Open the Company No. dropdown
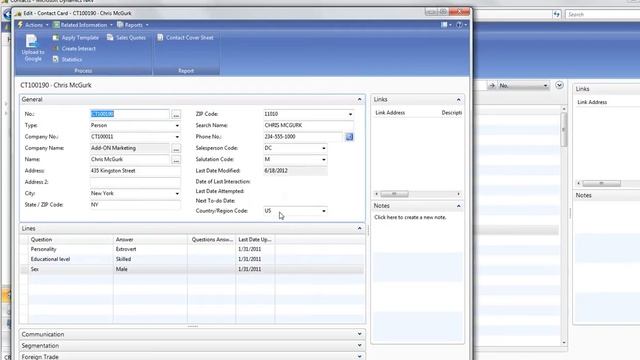The image size is (640, 360). point(177,137)
